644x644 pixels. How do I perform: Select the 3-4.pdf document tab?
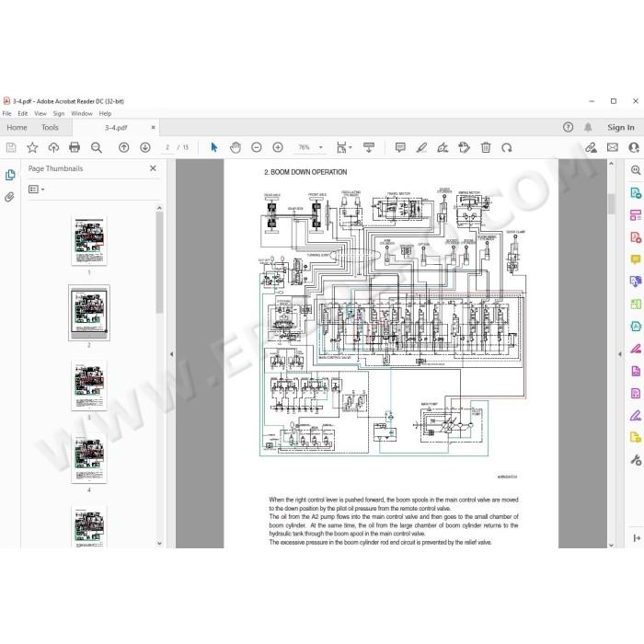click(x=116, y=128)
